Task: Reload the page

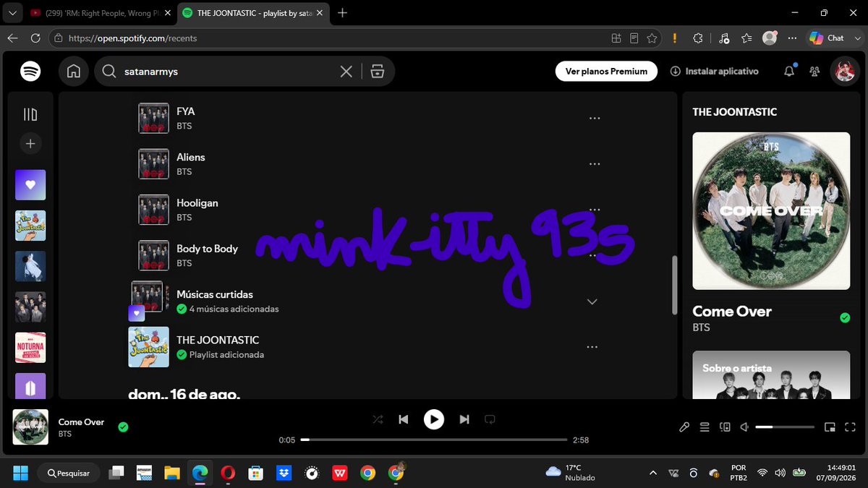Action: pyautogui.click(x=35, y=38)
